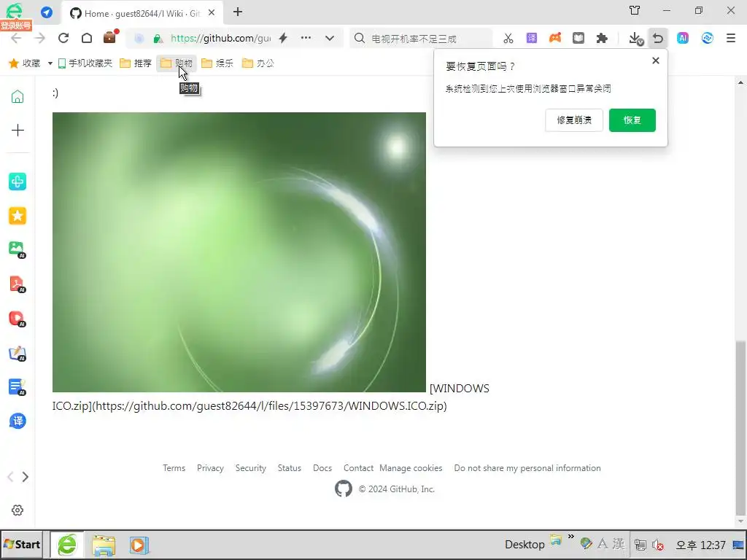Open the orange game controller icon

[555, 38]
